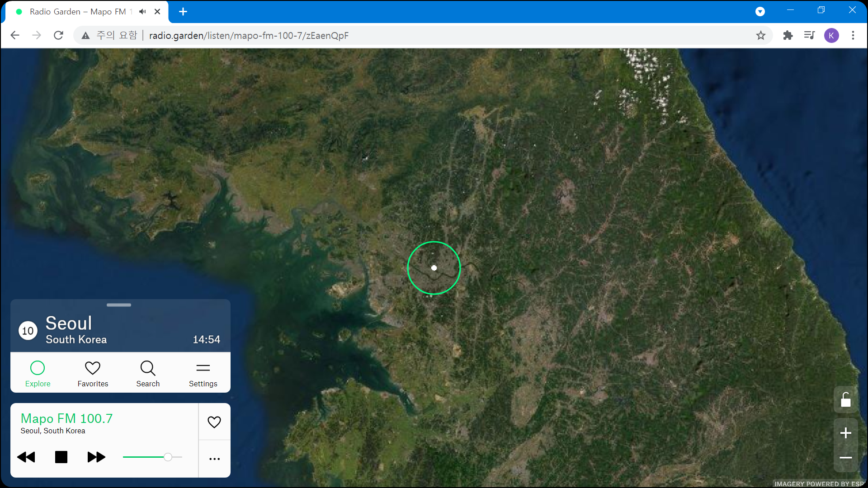Expand the Seoul panel drag handle
This screenshot has height=488, width=868.
(x=119, y=305)
